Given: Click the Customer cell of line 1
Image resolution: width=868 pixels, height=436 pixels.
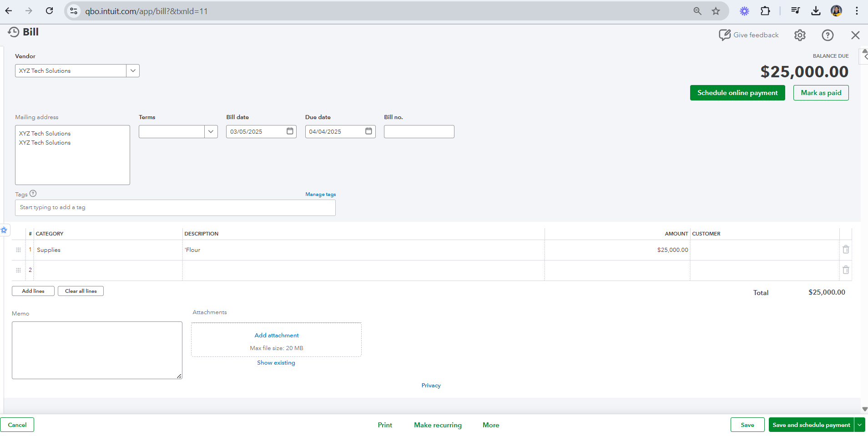Looking at the screenshot, I should [765, 250].
